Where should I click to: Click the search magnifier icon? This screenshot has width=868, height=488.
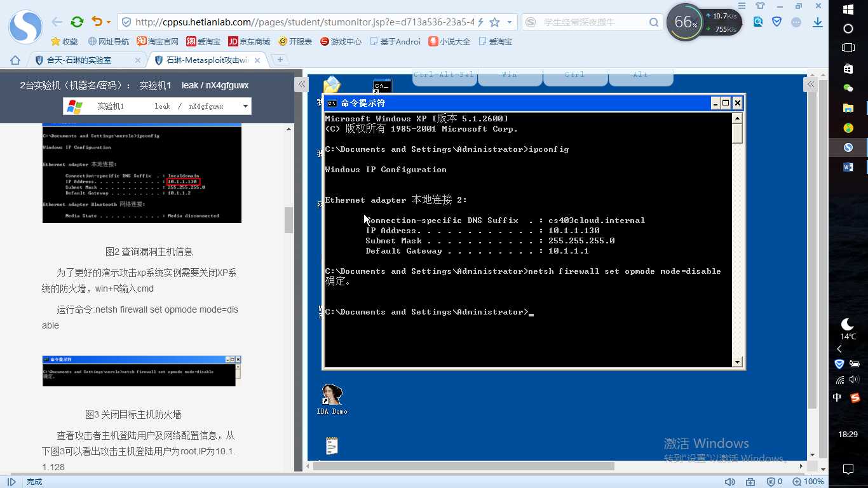(654, 22)
